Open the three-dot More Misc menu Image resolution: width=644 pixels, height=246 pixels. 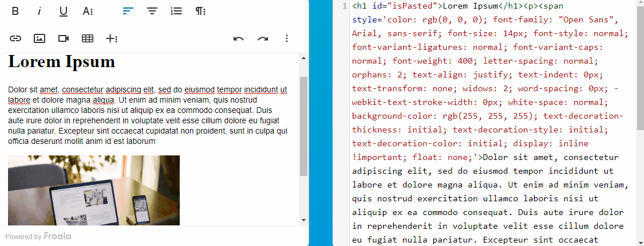click(287, 38)
